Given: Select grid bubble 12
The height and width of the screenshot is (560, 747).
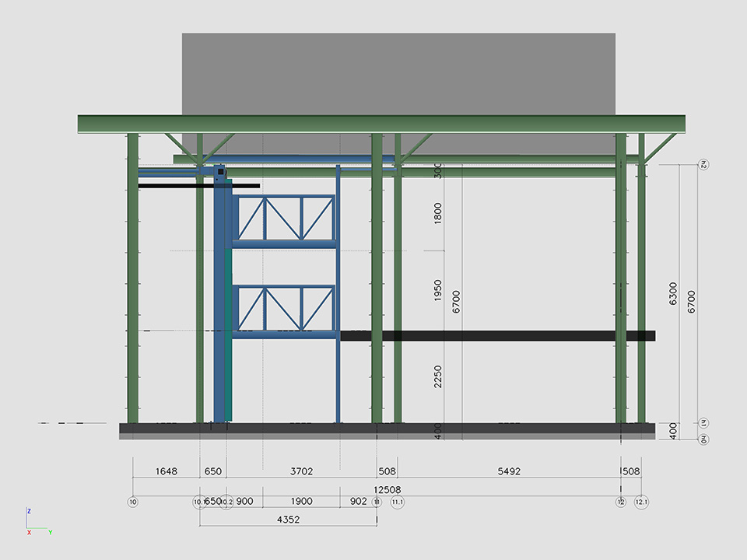Looking at the screenshot, I should click(621, 502).
